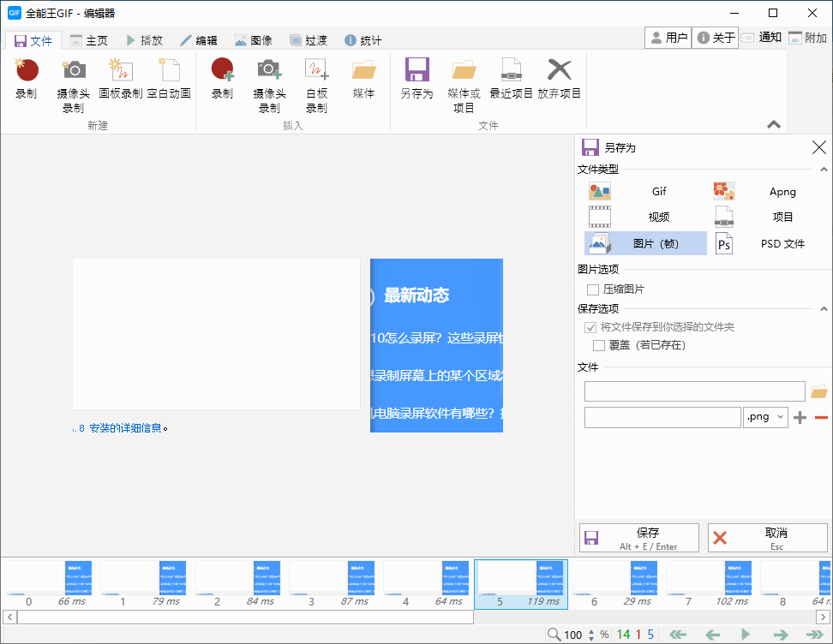Click the 保存 save button
Image resolution: width=833 pixels, height=644 pixels.
click(639, 538)
